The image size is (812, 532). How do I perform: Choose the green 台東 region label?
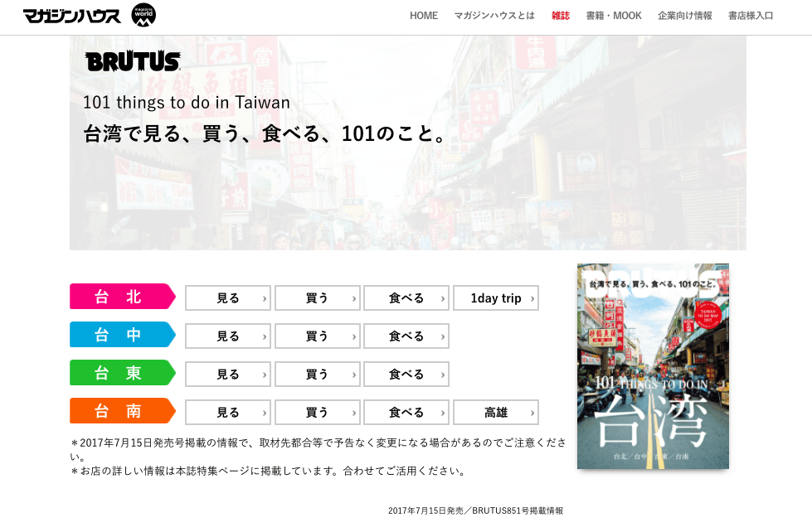122,373
